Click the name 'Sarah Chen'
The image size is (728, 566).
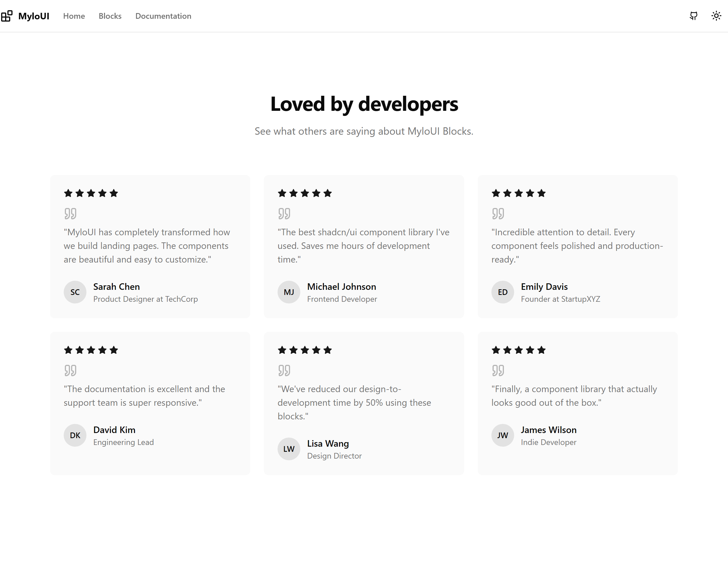tap(117, 287)
